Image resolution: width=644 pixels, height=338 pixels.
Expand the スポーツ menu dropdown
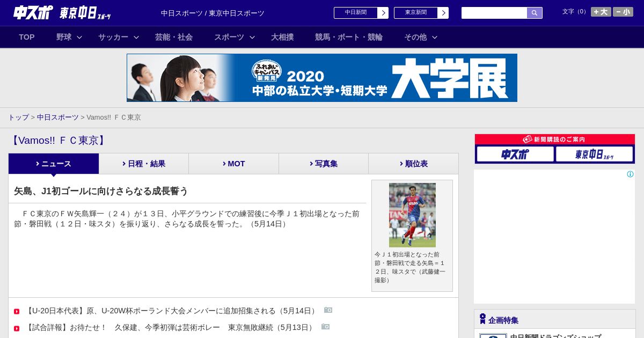[235, 37]
